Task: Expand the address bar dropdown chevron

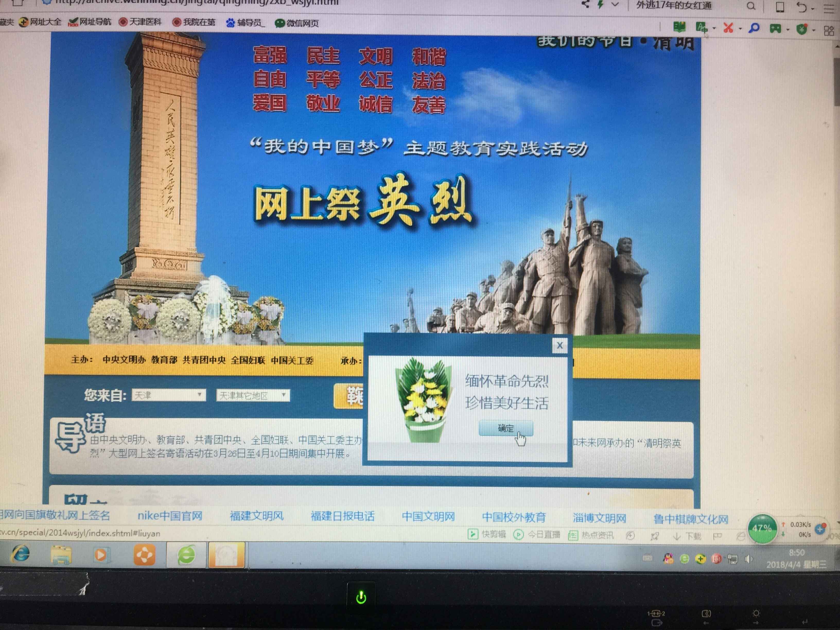Action: pos(615,5)
